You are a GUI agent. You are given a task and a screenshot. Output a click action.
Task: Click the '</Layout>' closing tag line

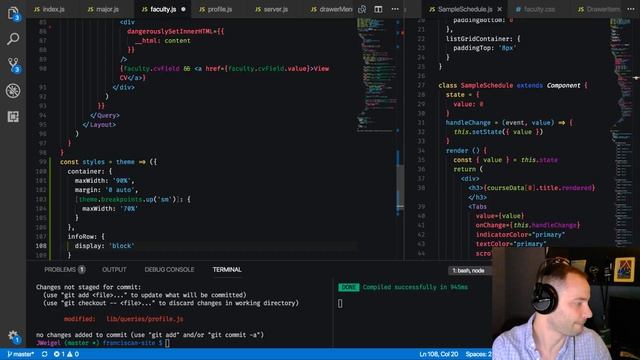pyautogui.click(x=99, y=124)
